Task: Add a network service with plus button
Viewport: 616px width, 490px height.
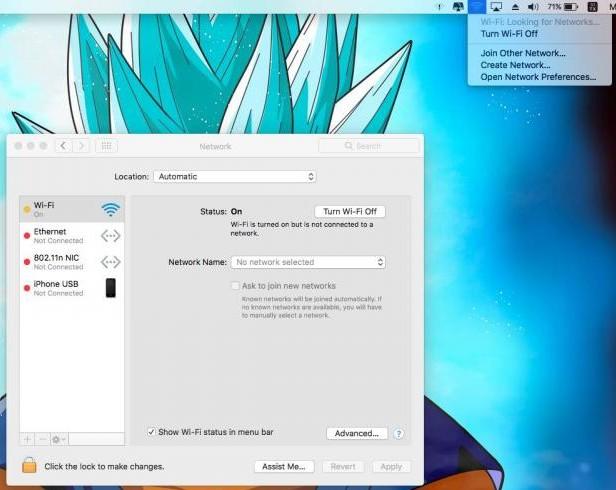Action: [27, 439]
